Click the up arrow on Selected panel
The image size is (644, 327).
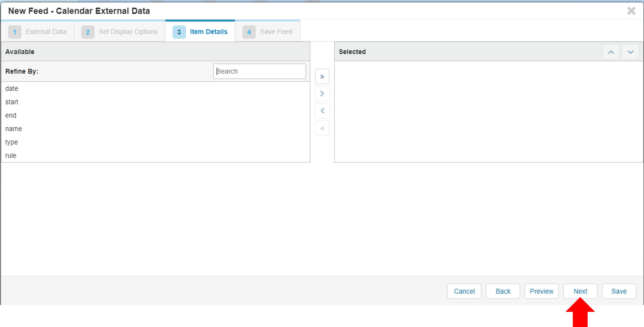coord(611,52)
